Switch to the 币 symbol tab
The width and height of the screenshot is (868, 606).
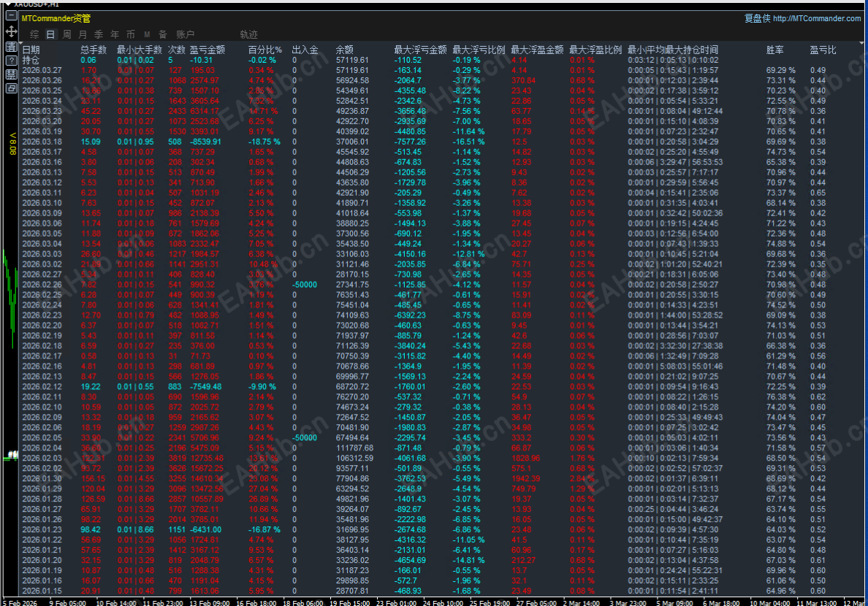click(x=131, y=34)
